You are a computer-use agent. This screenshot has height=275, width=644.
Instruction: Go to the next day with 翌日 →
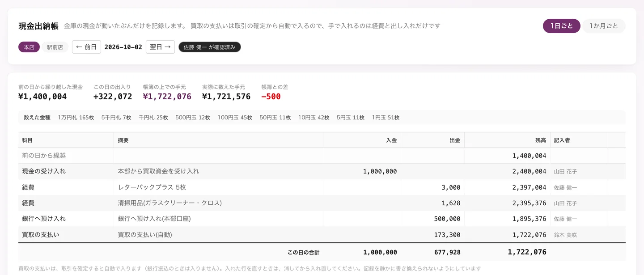[160, 47]
